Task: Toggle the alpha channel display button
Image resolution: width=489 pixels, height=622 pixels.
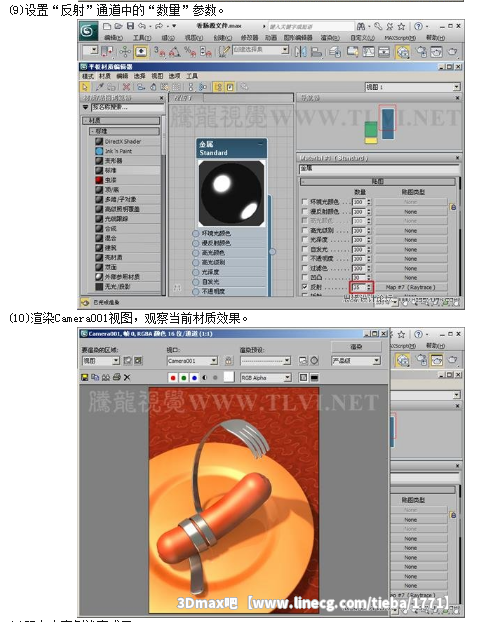Action: pyautogui.click(x=205, y=378)
